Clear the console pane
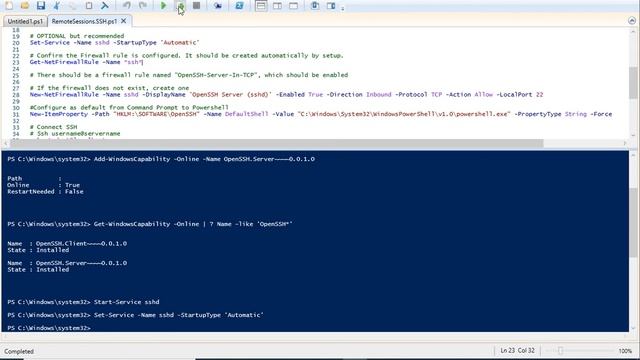The image size is (640, 360). tap(104, 5)
